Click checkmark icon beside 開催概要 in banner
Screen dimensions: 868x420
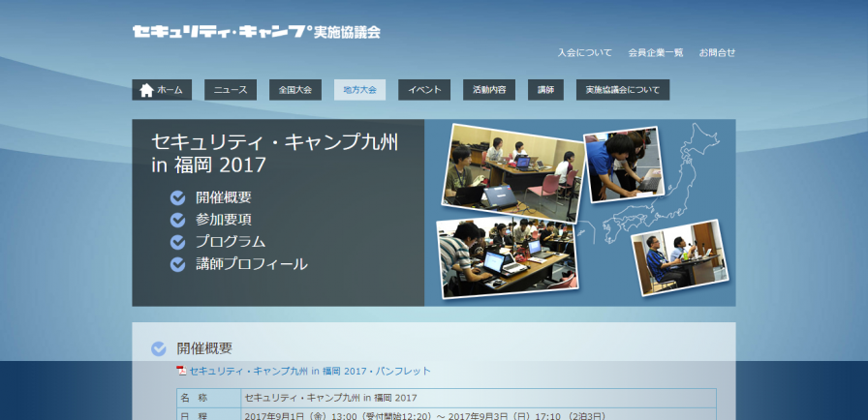[177, 197]
